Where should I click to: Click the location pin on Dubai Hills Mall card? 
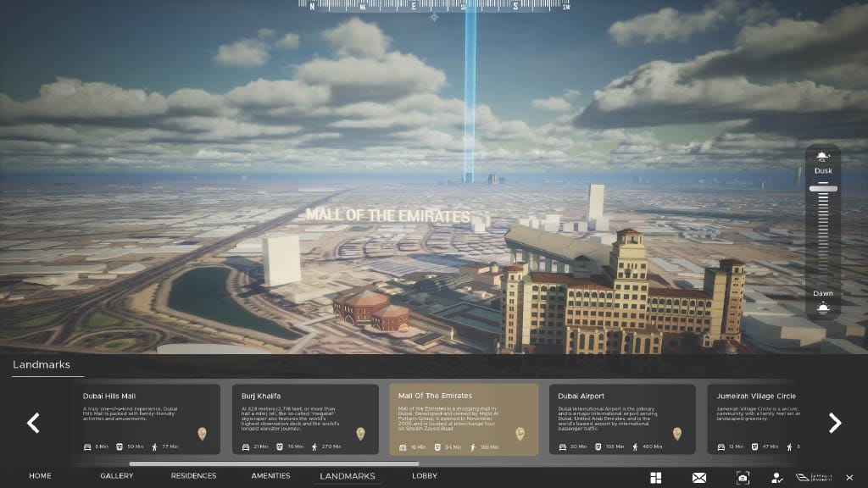202,434
